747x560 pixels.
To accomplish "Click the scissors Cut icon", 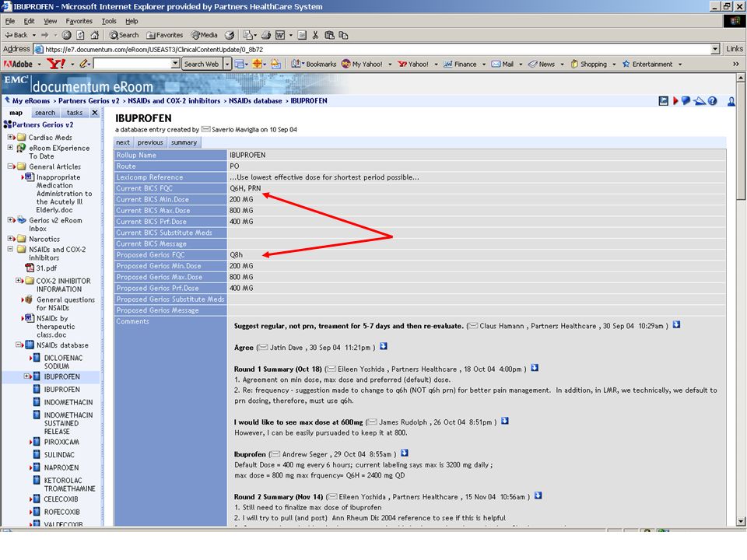I will pyautogui.click(x=315, y=35).
